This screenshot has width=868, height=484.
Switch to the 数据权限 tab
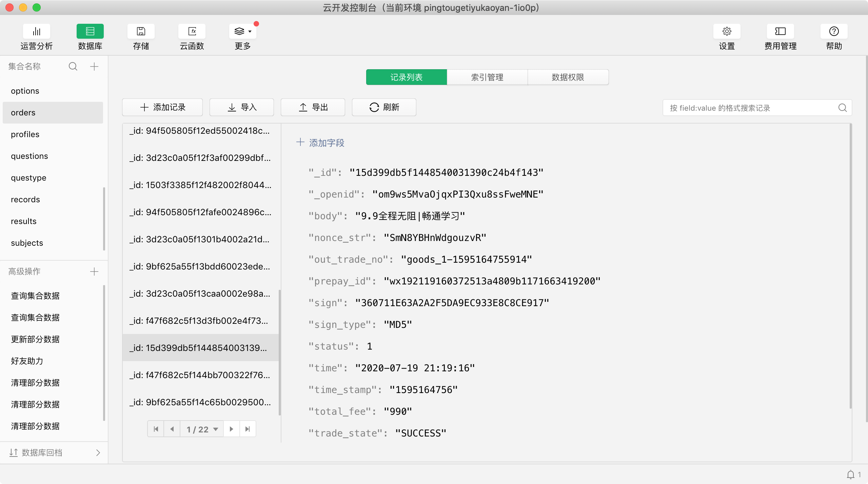pos(568,77)
